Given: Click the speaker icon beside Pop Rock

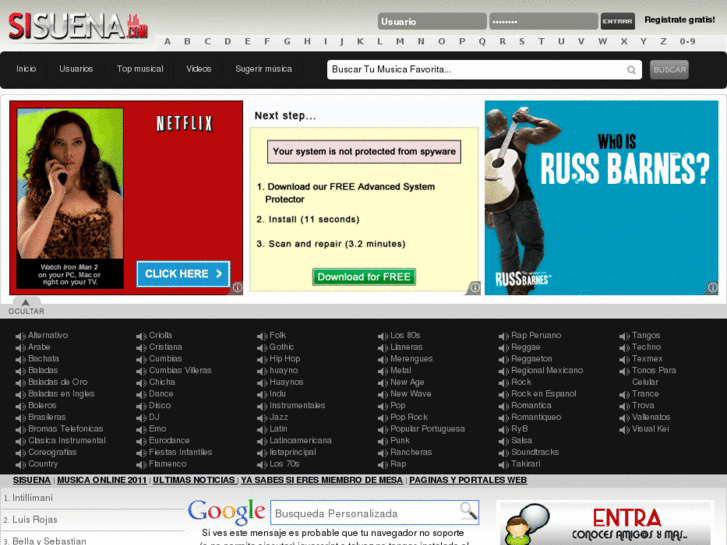Looking at the screenshot, I should click(x=383, y=418).
